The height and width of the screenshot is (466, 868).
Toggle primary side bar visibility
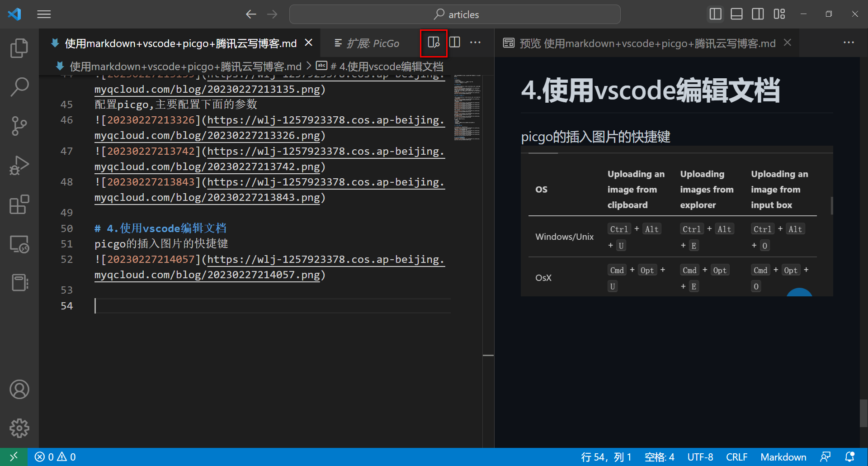pos(716,14)
